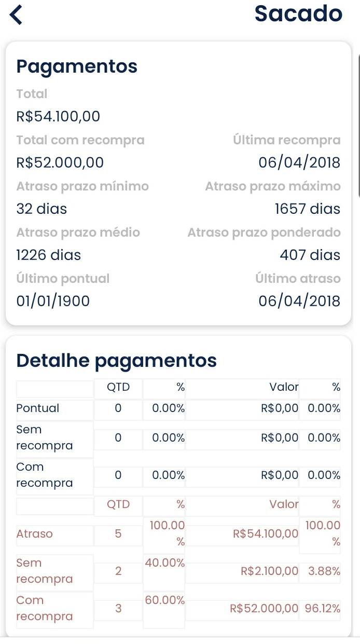Select the Último atraso date
The image size is (360, 644).
point(300,301)
